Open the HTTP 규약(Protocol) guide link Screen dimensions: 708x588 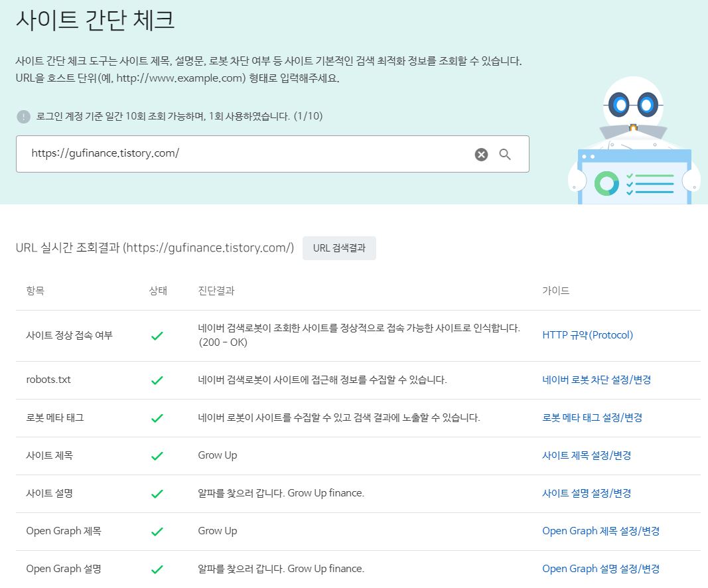pyautogui.click(x=587, y=335)
